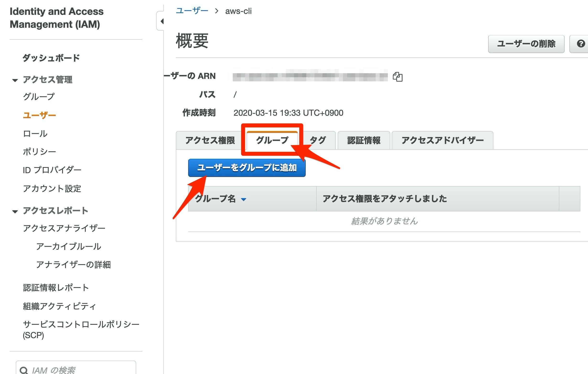This screenshot has width=588, height=374.
Task: Open 認証情報レポート in the sidebar
Action: coord(56,288)
